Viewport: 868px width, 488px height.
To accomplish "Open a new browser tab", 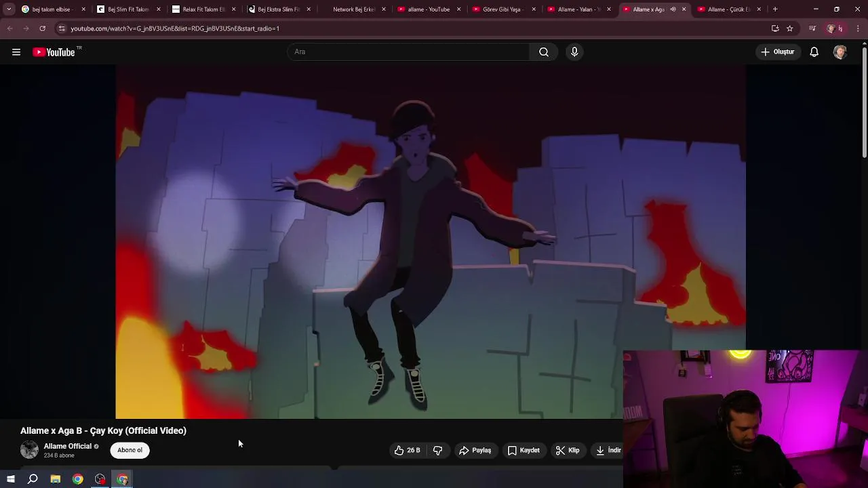I will (x=775, y=9).
